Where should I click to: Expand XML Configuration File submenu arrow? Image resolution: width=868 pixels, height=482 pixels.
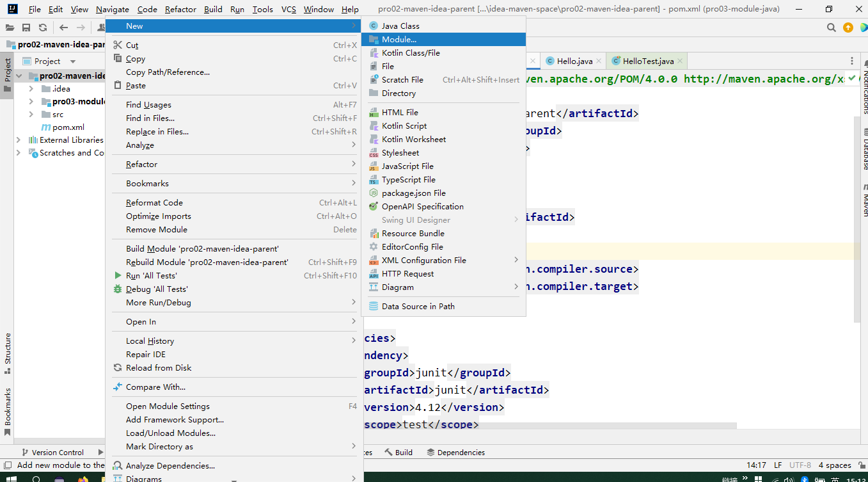(516, 260)
